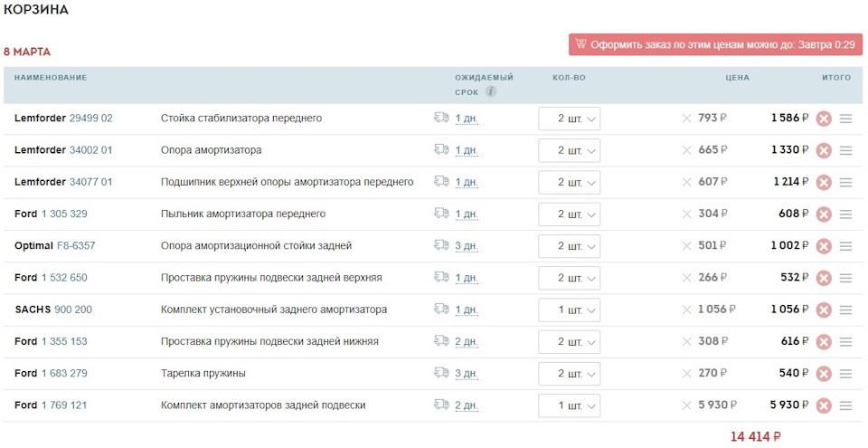The height and width of the screenshot is (448, 868).
Task: Click drag handle for Lemforder 34002 01
Action: coord(846,150)
